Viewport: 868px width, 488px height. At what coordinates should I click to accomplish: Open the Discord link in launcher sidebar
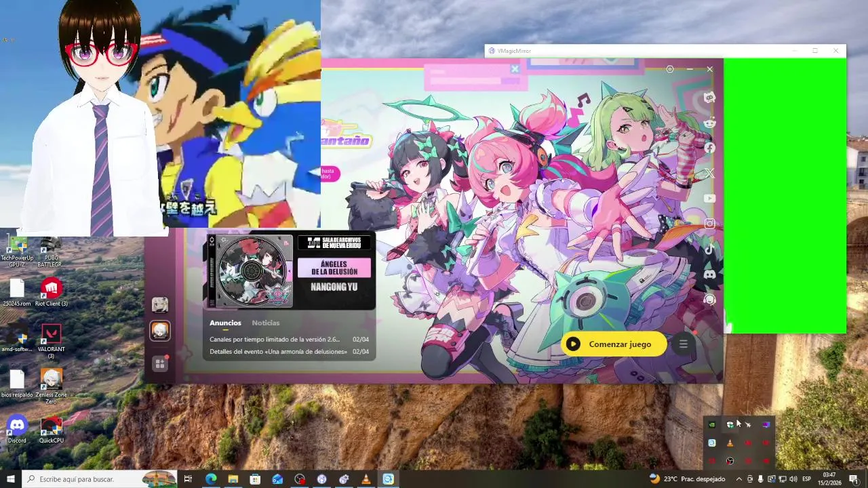click(709, 274)
